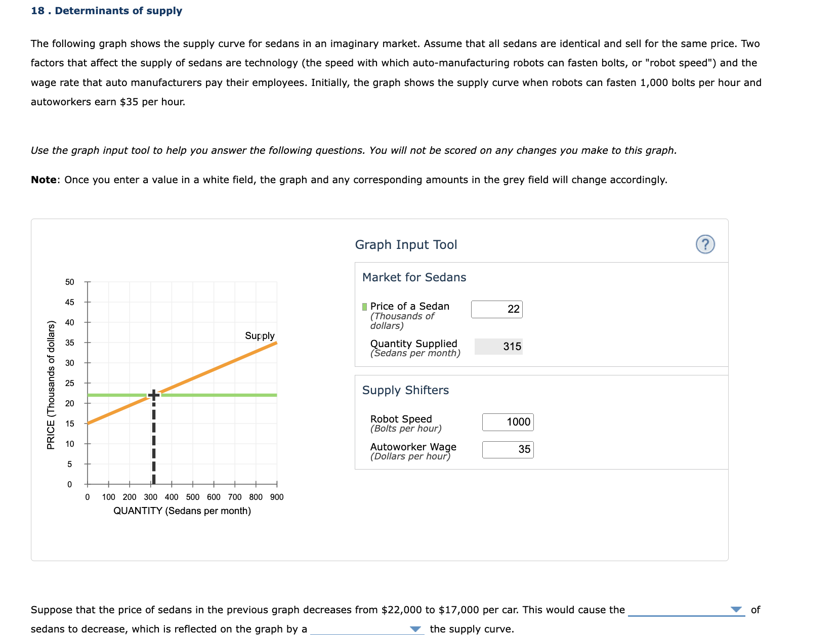Viewport: 840px width, 635px height.
Task: Click the Supply Shifters heading
Action: 405,390
